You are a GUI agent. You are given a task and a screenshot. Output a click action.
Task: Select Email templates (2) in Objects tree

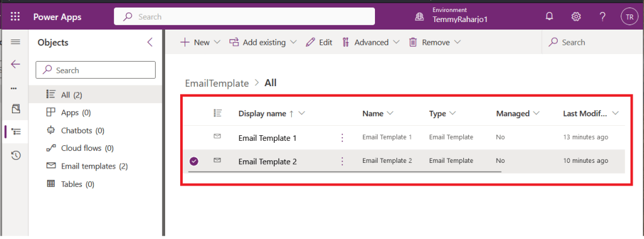[95, 166]
